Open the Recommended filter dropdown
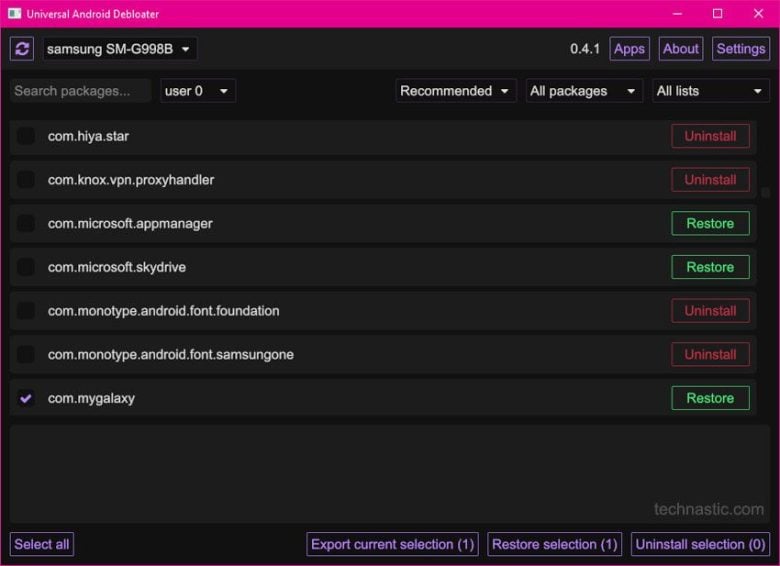The image size is (780, 566). (457, 91)
